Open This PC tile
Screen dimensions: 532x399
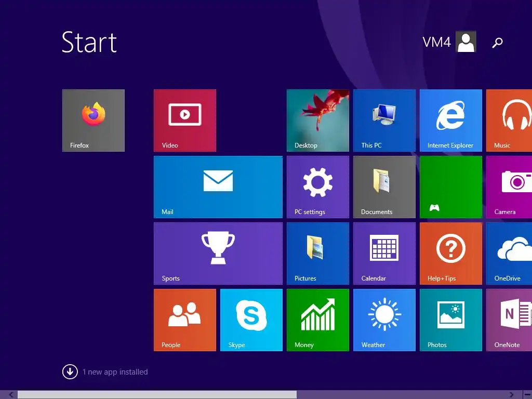pos(384,121)
